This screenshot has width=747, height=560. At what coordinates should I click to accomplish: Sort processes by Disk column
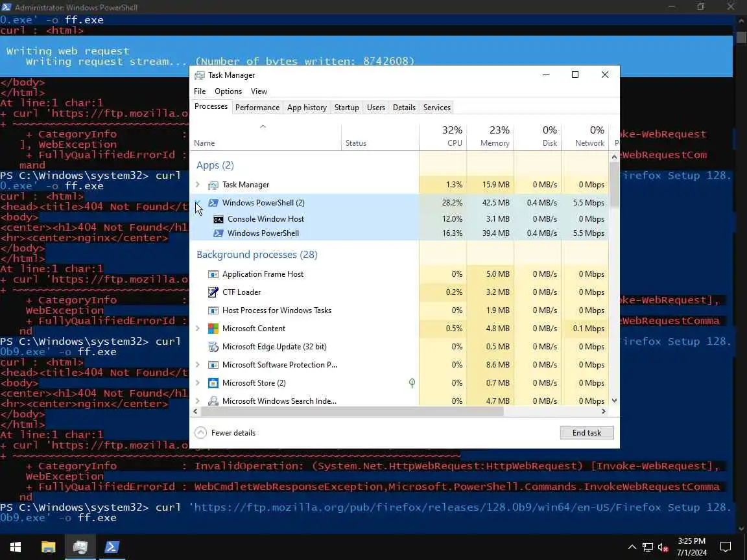pos(538,136)
